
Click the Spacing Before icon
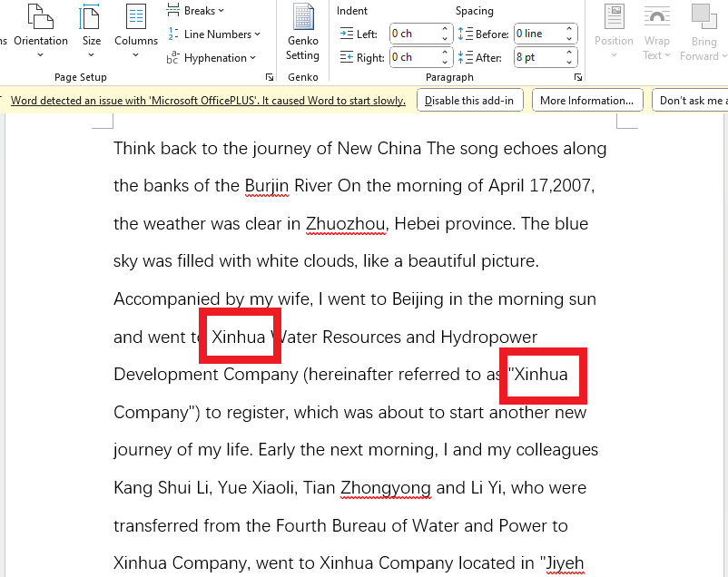466,34
